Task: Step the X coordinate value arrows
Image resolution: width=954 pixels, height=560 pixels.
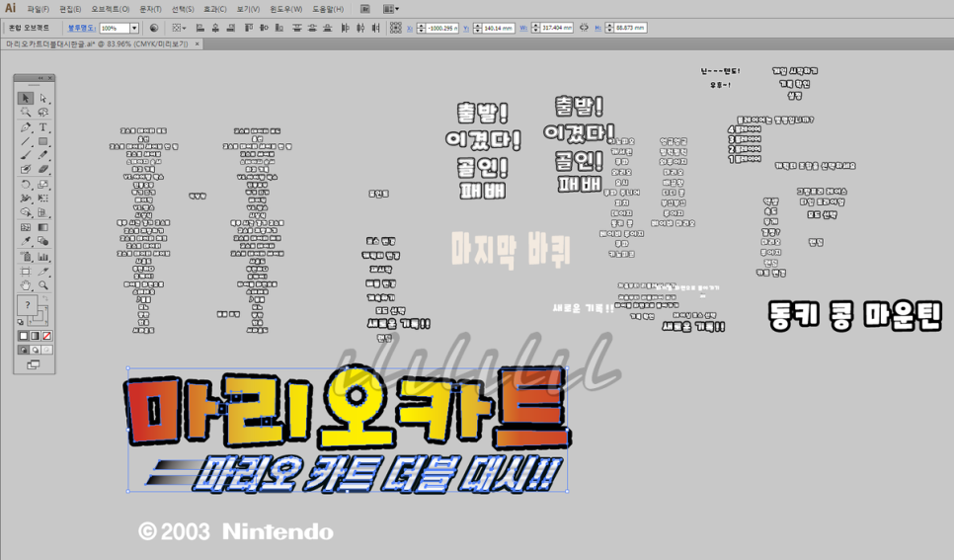Action: [x=421, y=28]
